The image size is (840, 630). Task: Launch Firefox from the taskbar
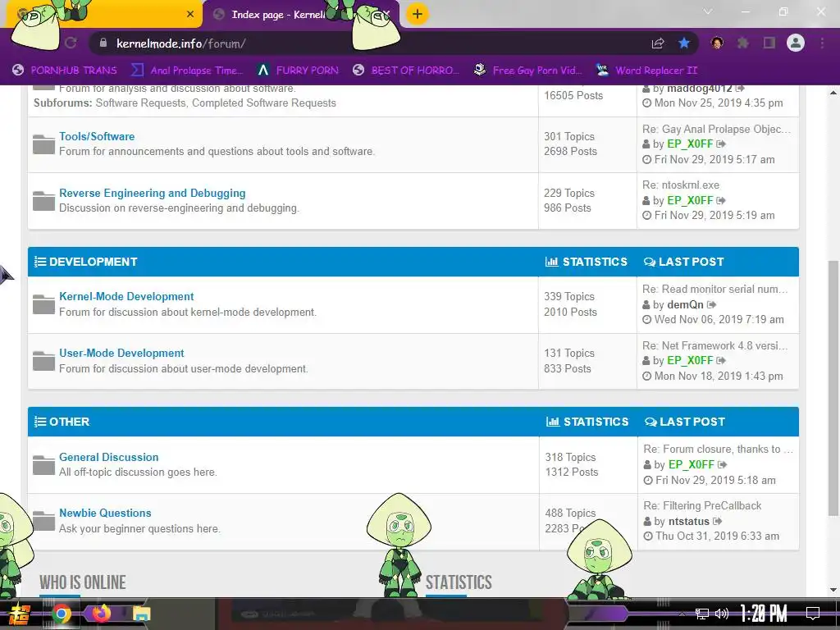pyautogui.click(x=101, y=614)
